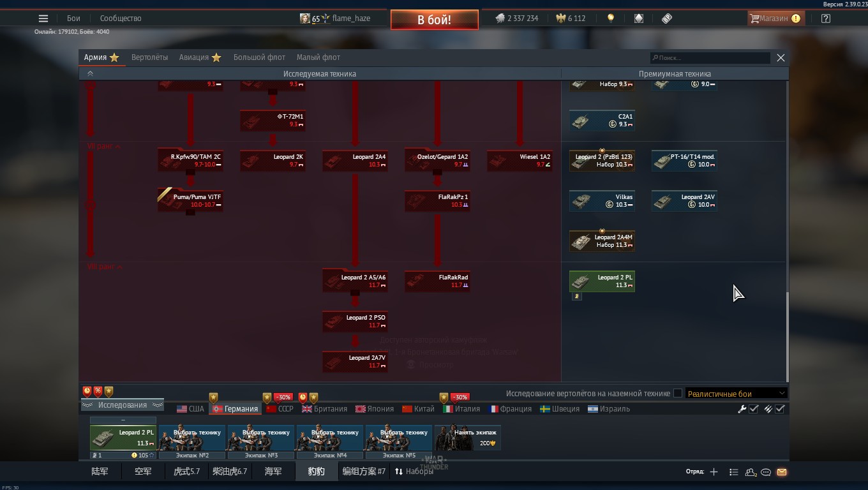Switch to the Большой флот tab
Screen dimensions: 868x490
click(259, 57)
